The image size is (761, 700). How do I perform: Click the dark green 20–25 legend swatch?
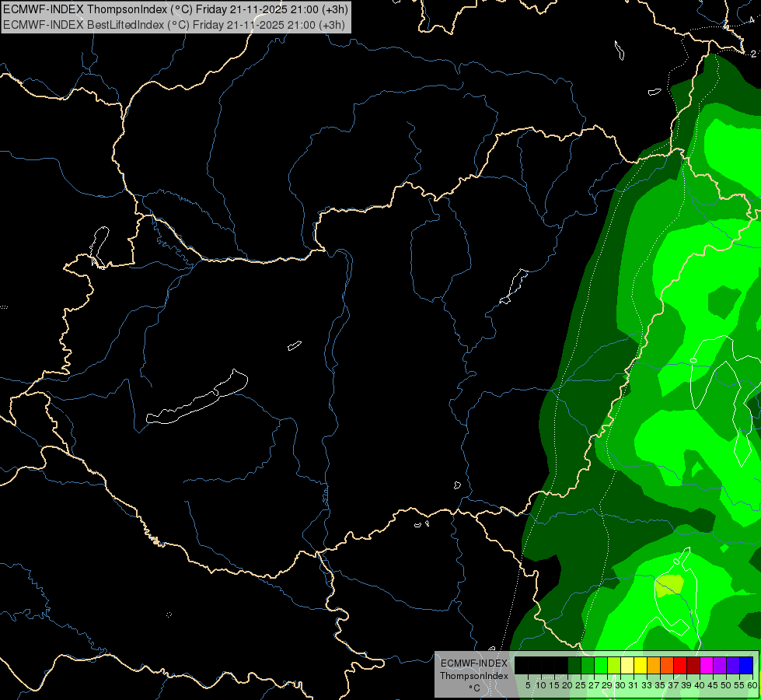pos(574,666)
